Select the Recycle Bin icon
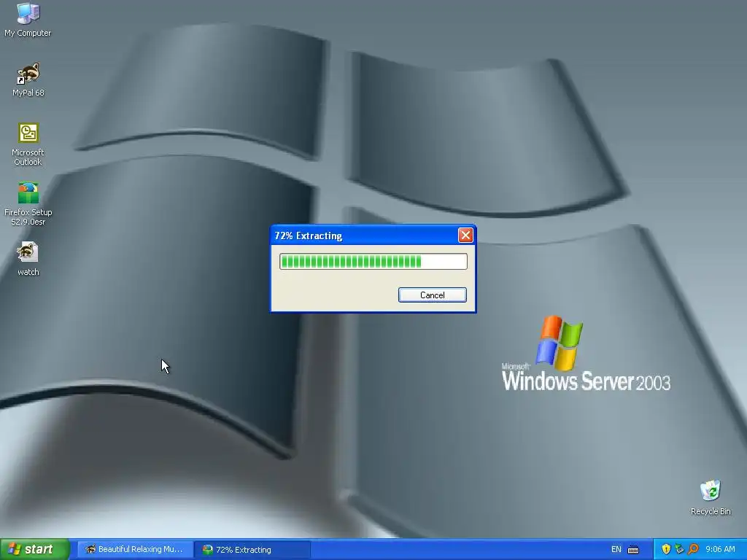The height and width of the screenshot is (560, 747). [711, 497]
